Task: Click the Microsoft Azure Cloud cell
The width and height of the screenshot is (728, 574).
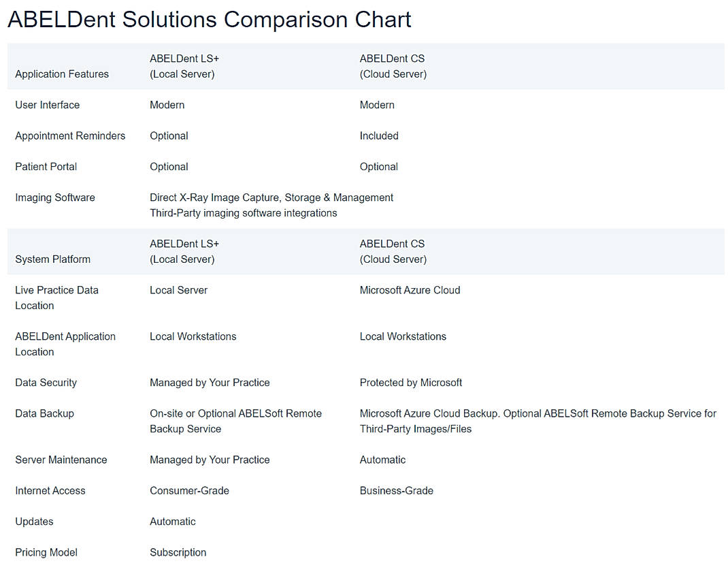Action: (410, 290)
